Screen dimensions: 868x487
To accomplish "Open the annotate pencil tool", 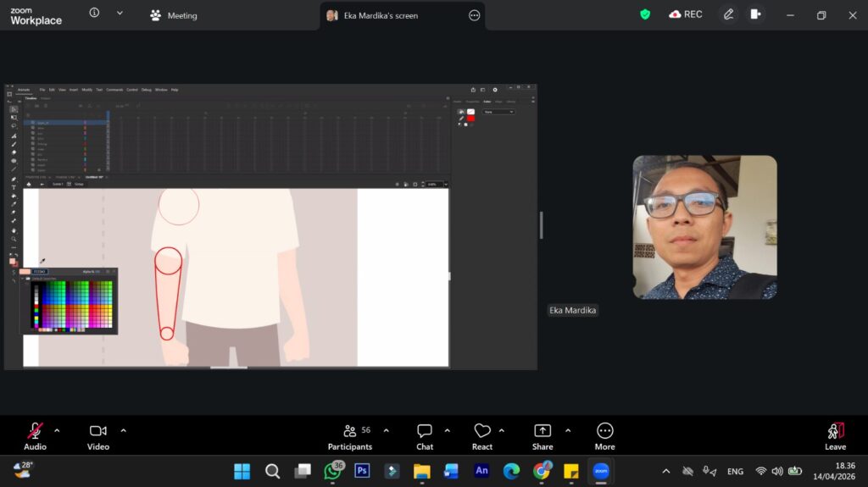I will click(x=728, y=14).
